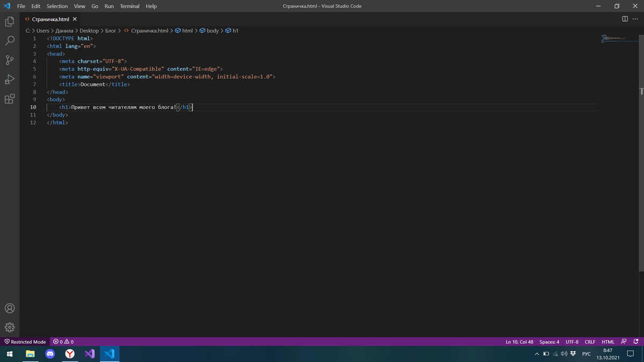Screen dimensions: 644x362
Task: Change language mode via HTML status item
Action: click(x=608, y=342)
